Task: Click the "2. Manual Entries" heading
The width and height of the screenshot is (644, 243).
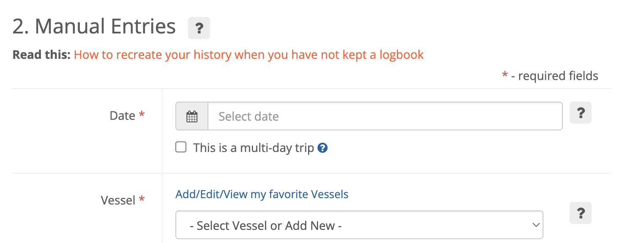Action: (x=94, y=27)
